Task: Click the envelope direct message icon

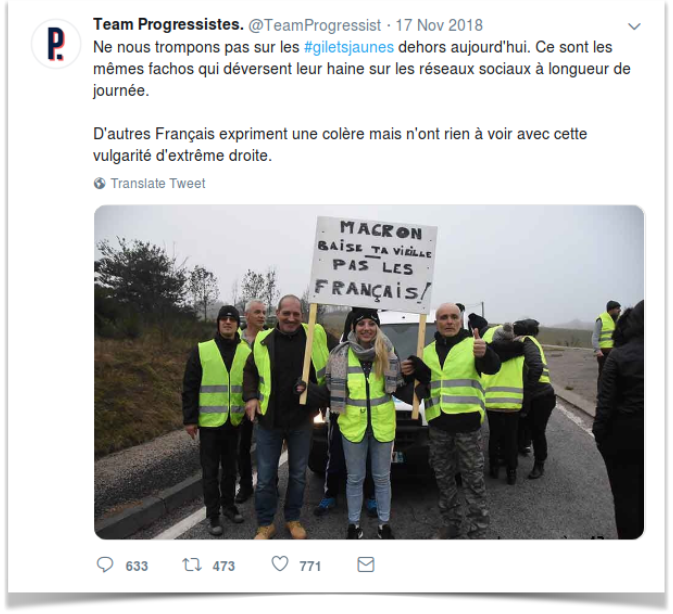Action: point(366,565)
